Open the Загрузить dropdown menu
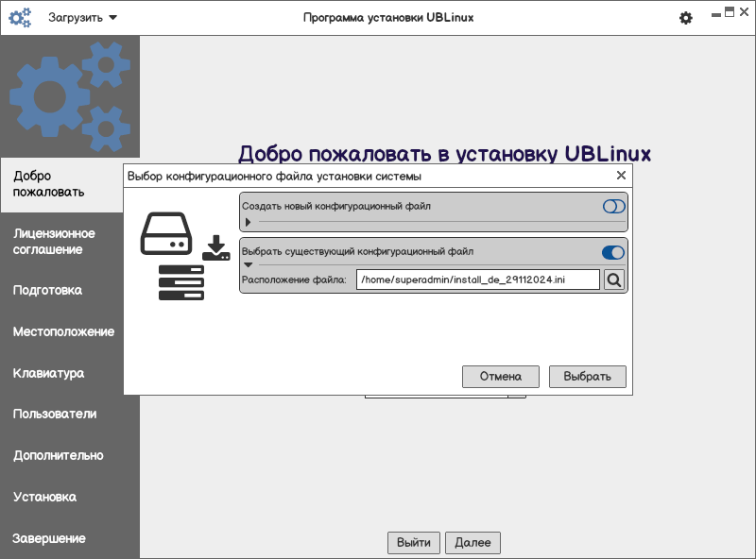The image size is (756, 559). pyautogui.click(x=82, y=18)
